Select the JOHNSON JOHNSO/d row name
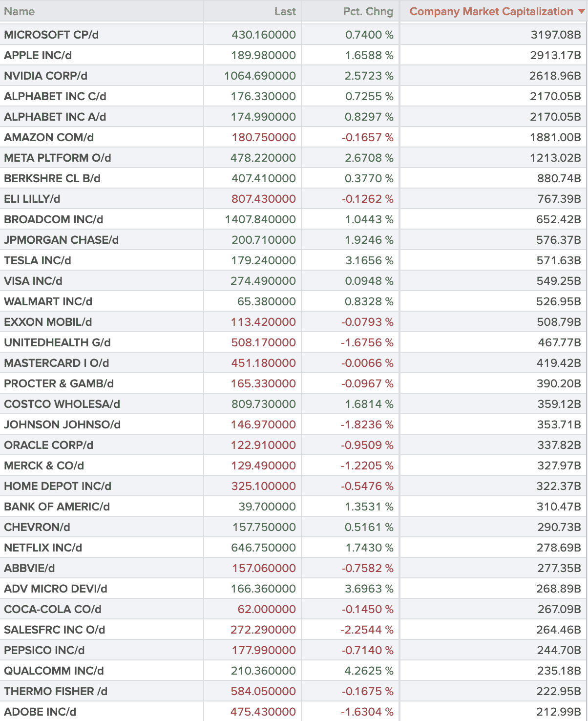Image resolution: width=588 pixels, height=721 pixels. pyautogui.click(x=63, y=424)
